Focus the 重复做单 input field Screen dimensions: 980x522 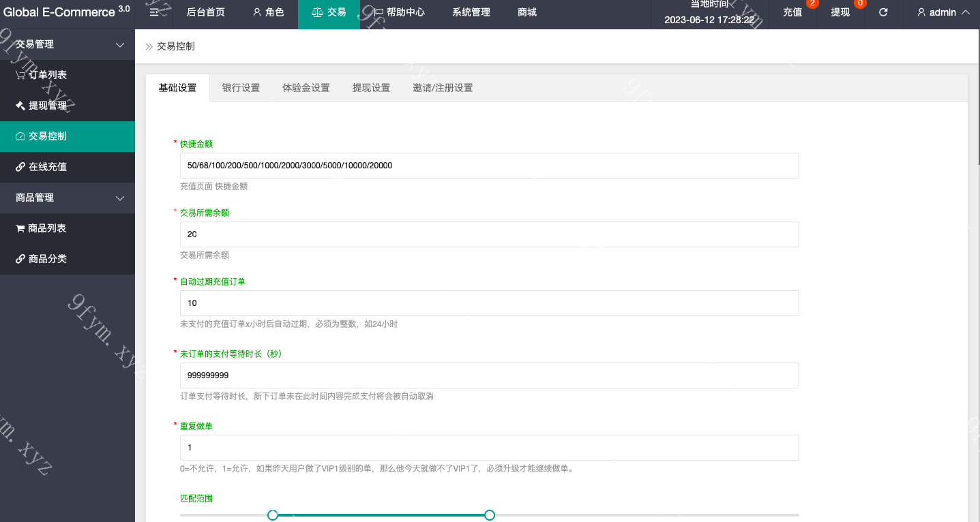(489, 448)
